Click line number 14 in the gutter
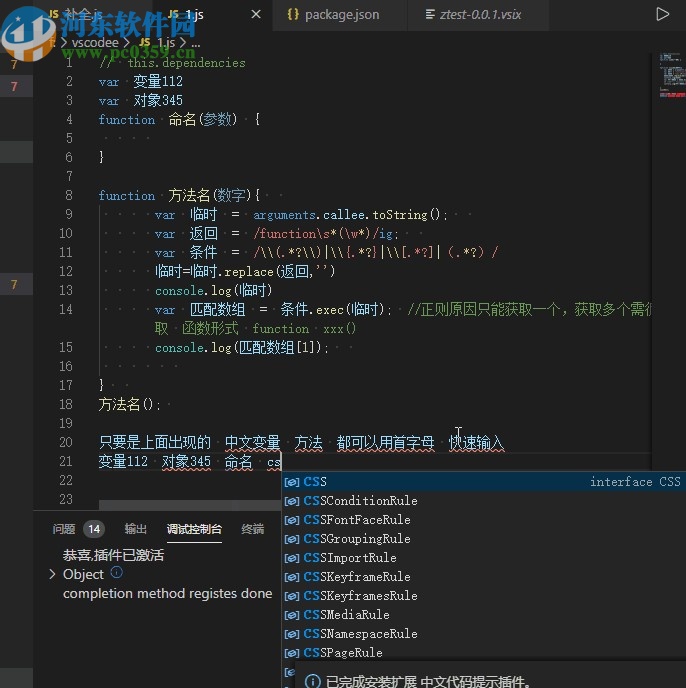Image resolution: width=686 pixels, height=688 pixels. pyautogui.click(x=65, y=309)
